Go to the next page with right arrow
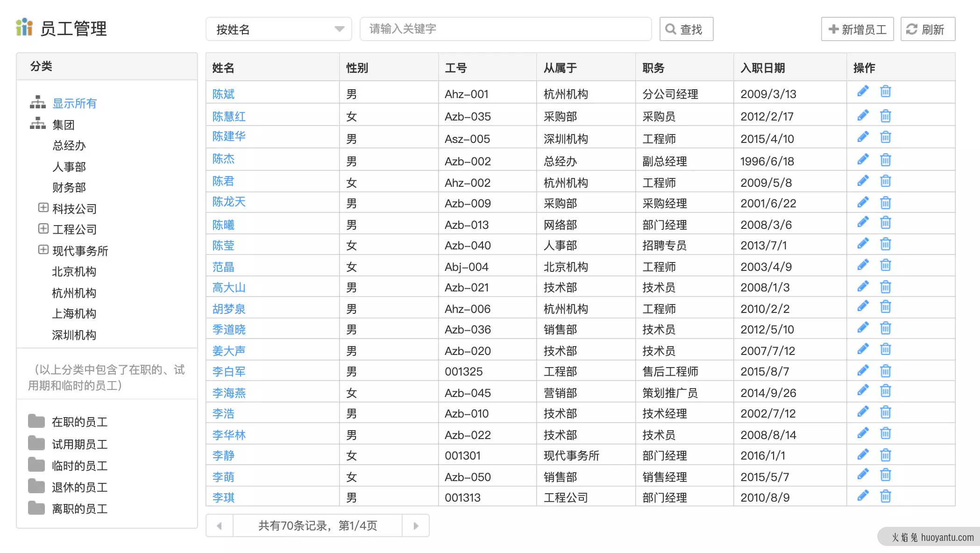The height and width of the screenshot is (553, 980). 416,526
